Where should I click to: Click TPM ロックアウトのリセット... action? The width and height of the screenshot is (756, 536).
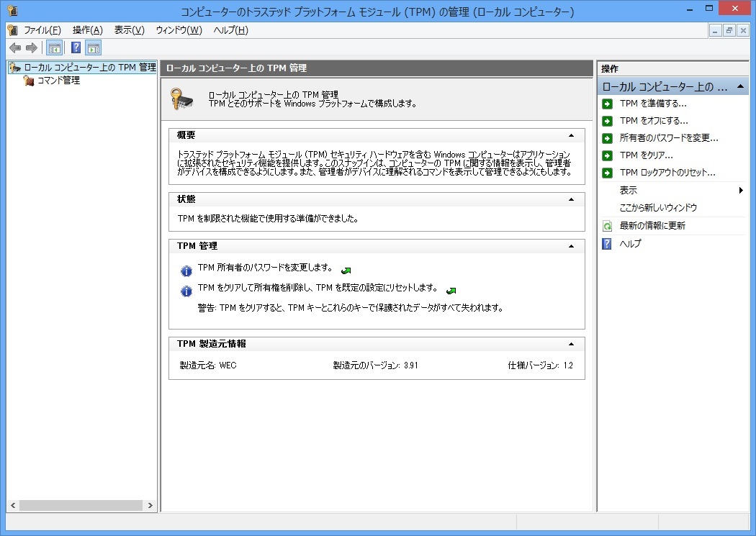point(667,173)
